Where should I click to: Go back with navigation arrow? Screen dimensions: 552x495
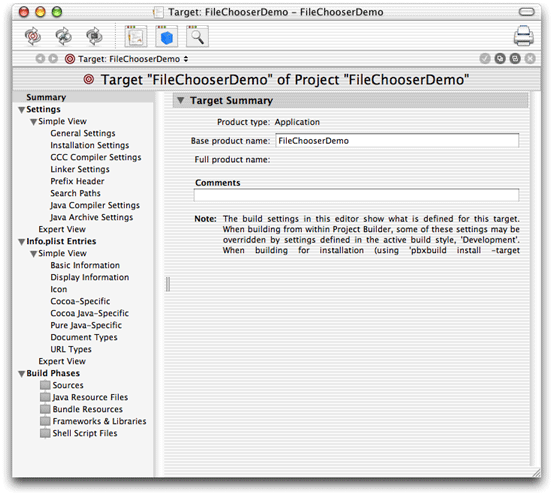click(40, 59)
